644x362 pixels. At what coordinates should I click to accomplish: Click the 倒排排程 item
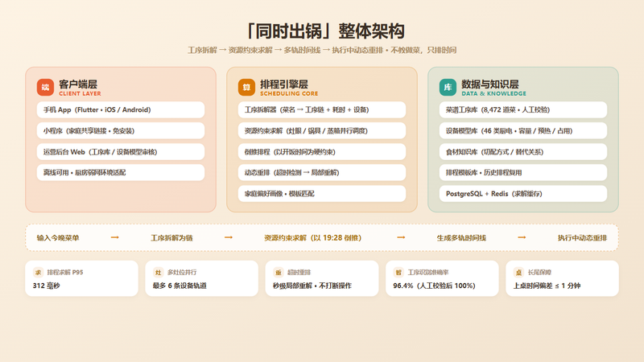point(322,152)
